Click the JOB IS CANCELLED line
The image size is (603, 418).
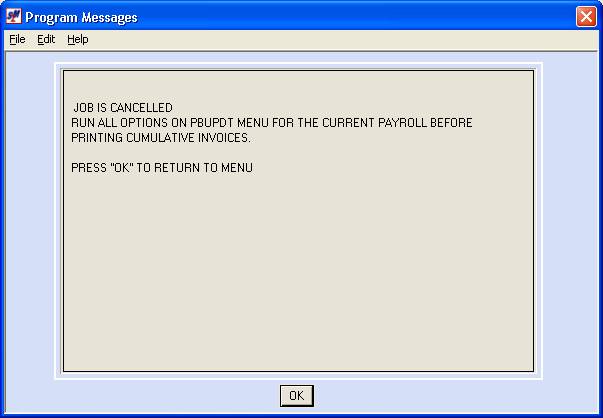[x=123, y=107]
